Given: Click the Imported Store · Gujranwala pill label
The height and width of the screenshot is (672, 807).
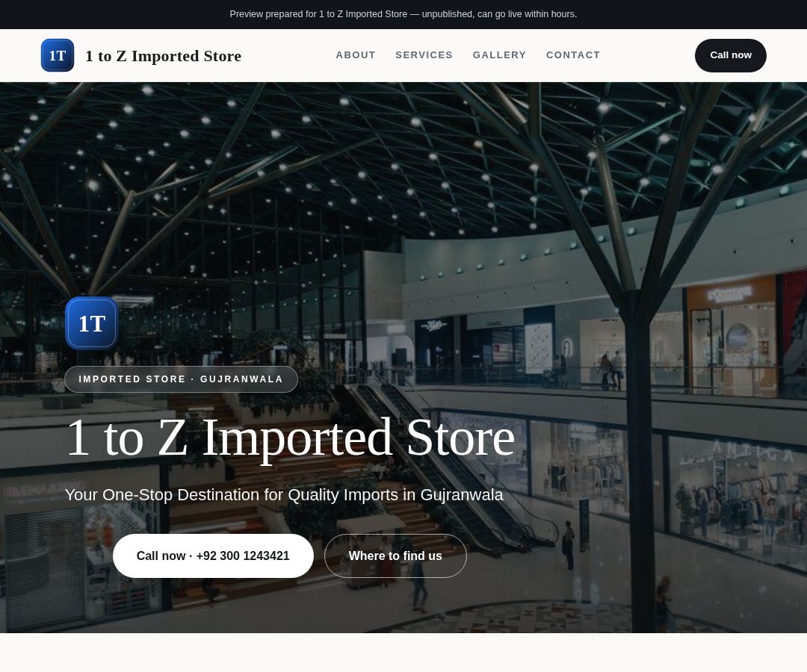Looking at the screenshot, I should [181, 379].
